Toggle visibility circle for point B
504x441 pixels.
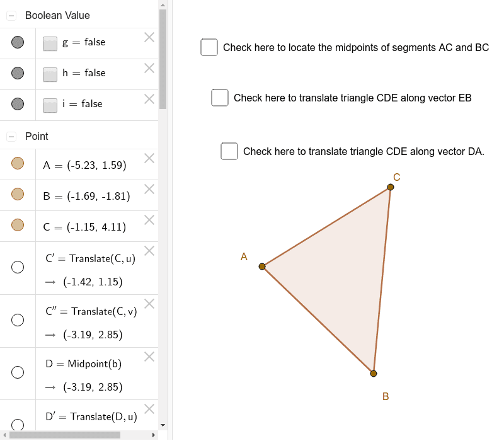click(x=18, y=194)
